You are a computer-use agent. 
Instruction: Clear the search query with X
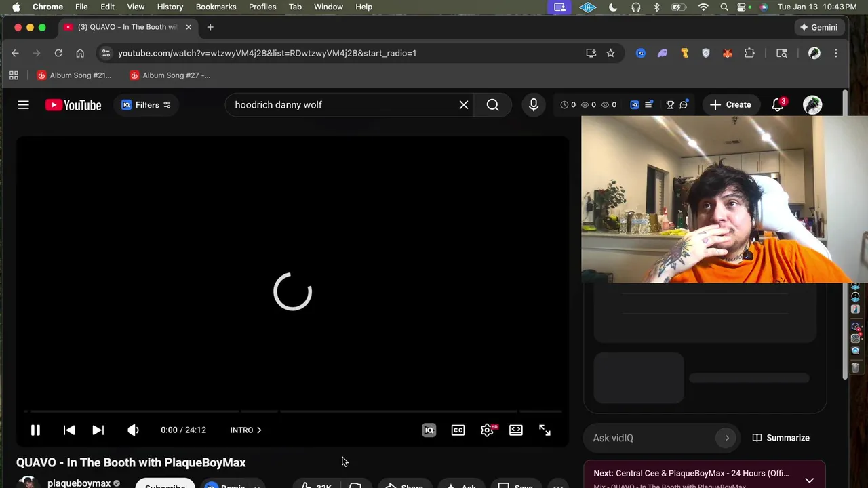coord(464,105)
